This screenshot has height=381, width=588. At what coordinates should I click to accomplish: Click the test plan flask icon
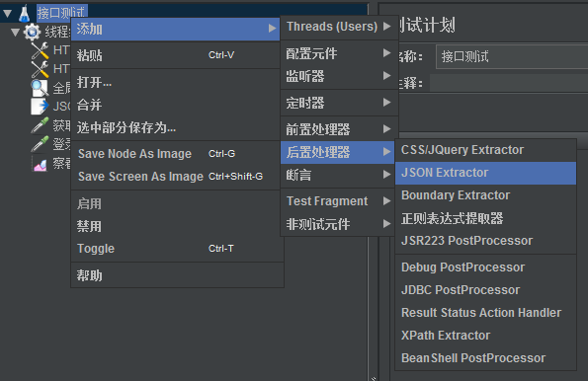pos(25,13)
